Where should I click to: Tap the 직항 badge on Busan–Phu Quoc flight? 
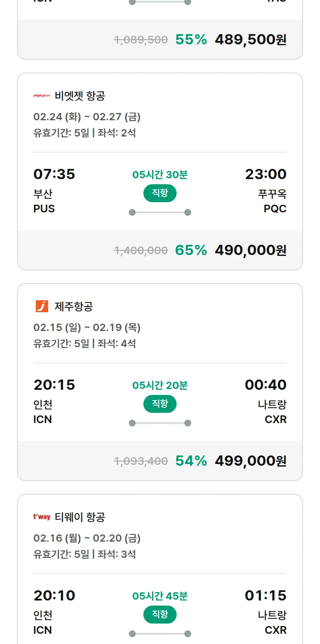click(x=160, y=193)
